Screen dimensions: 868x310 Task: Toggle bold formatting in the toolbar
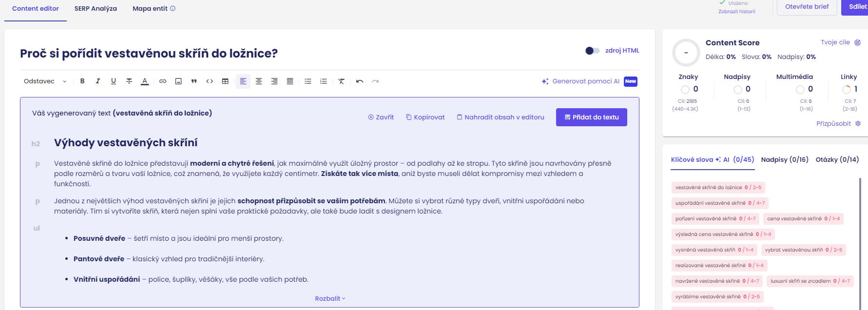pyautogui.click(x=82, y=81)
